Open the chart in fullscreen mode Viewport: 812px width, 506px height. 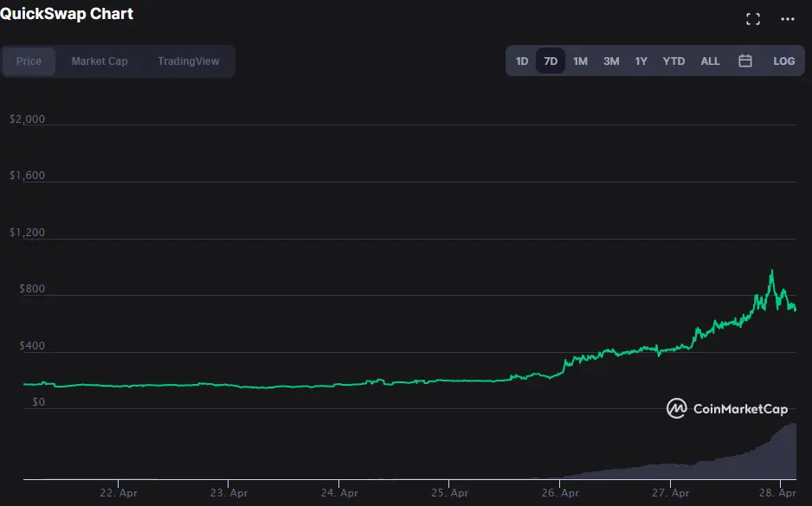pyautogui.click(x=753, y=19)
